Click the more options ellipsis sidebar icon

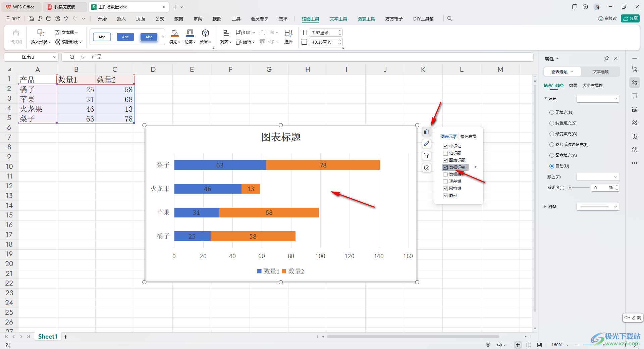pos(635,163)
